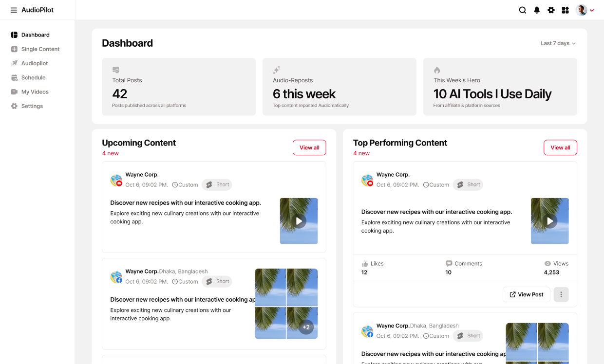Click the Comments speech bubble icon

[x=449, y=263]
